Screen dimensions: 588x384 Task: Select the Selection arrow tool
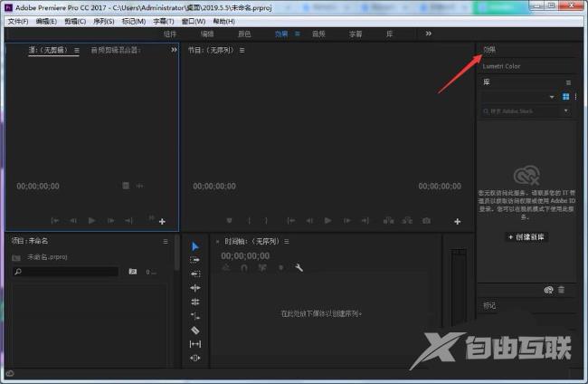[x=195, y=246]
